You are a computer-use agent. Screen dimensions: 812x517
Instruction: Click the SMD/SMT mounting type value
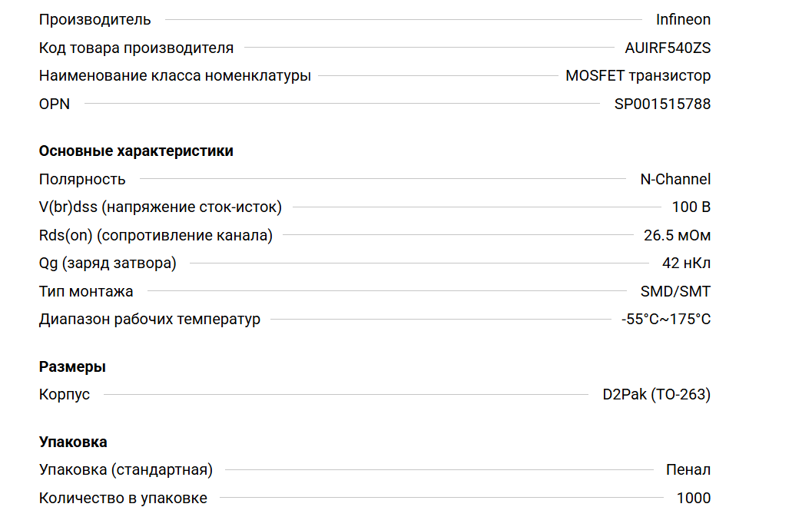(675, 291)
